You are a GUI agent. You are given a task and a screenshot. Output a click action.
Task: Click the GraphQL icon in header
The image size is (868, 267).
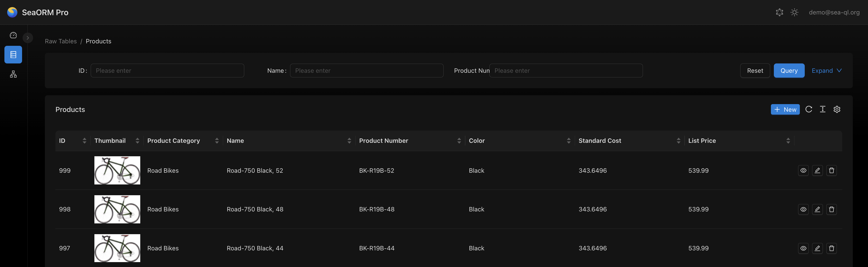tap(779, 12)
